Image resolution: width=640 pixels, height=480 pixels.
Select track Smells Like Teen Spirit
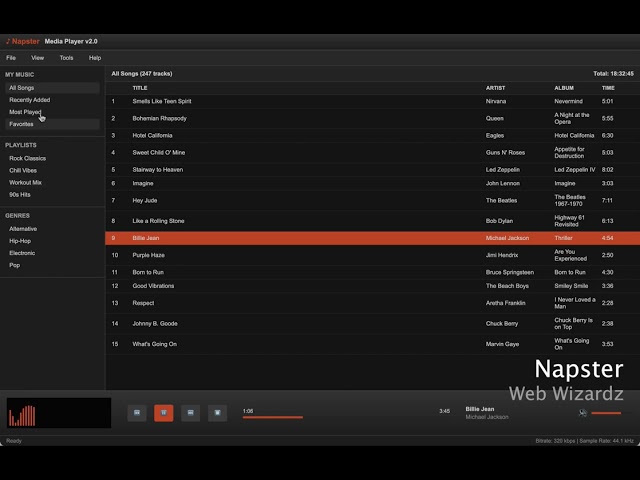click(162, 101)
